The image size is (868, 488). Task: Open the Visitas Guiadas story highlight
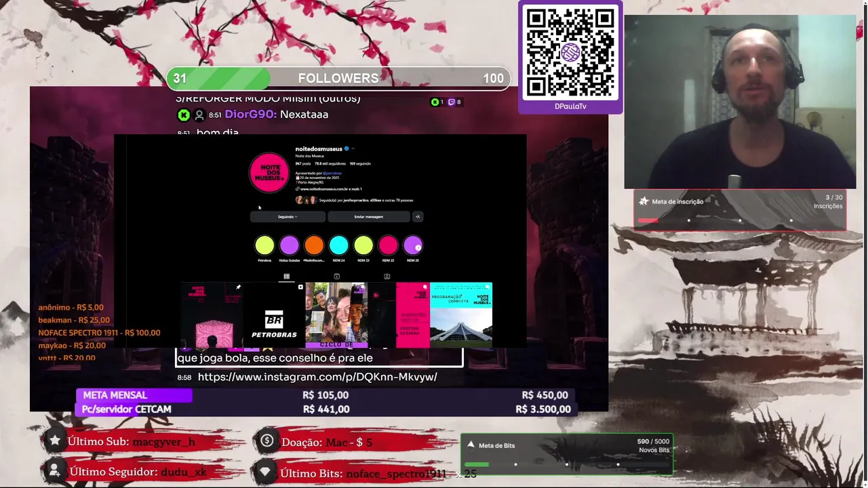coord(290,245)
